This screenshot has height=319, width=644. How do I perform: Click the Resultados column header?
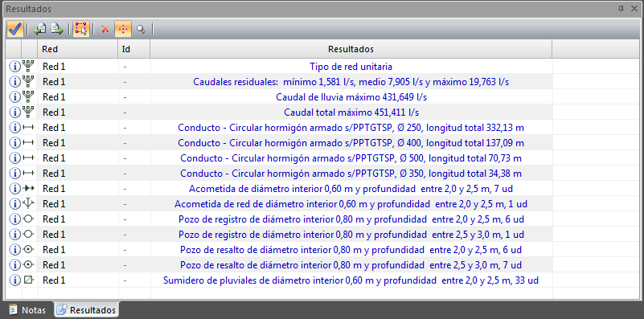(351, 49)
